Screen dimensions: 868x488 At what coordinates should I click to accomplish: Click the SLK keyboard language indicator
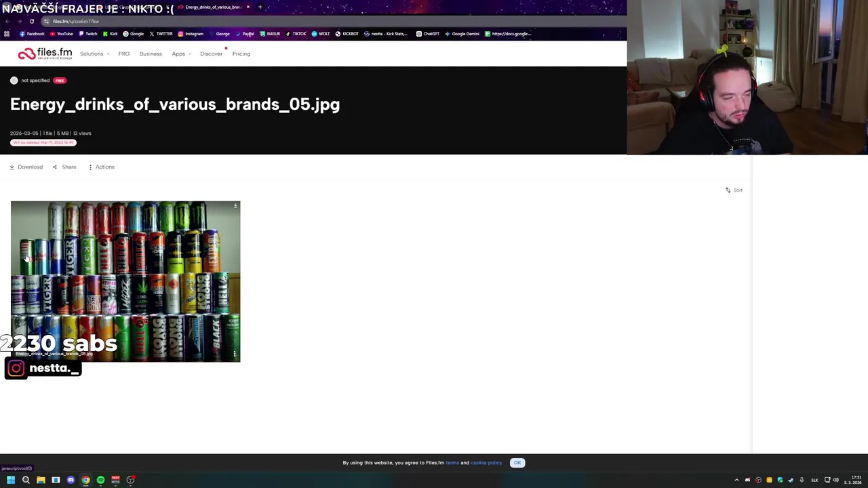pyautogui.click(x=814, y=480)
